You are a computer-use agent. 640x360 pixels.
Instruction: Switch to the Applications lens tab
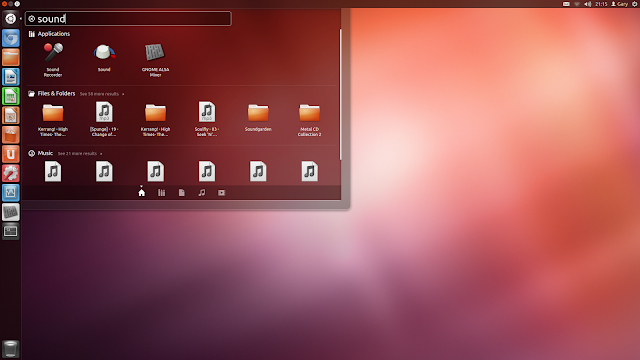162,193
